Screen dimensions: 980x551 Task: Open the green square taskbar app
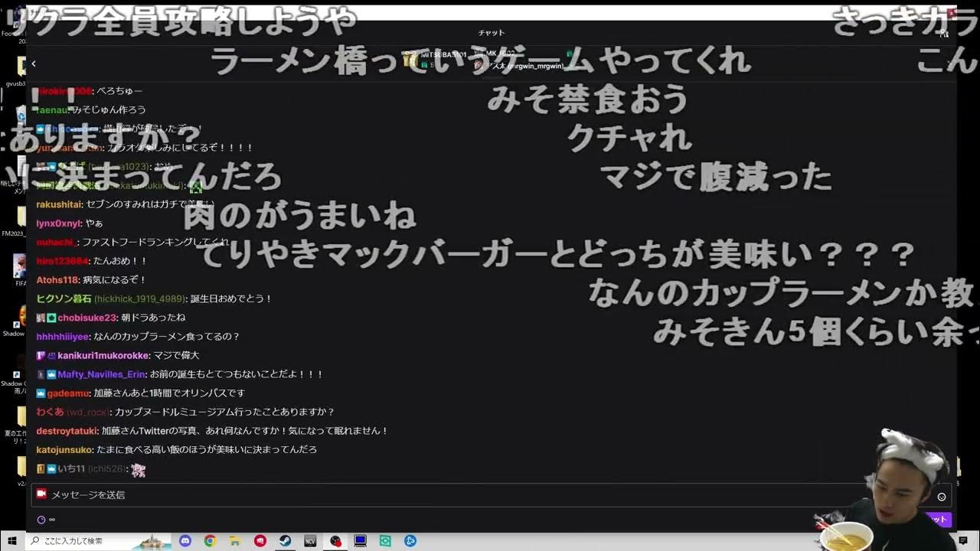pyautogui.click(x=385, y=541)
